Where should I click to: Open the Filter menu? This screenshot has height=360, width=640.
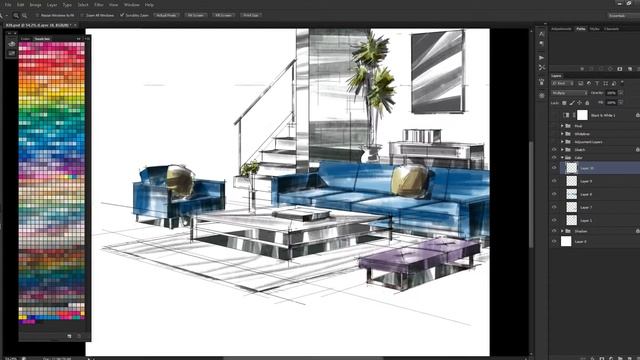coord(99,5)
